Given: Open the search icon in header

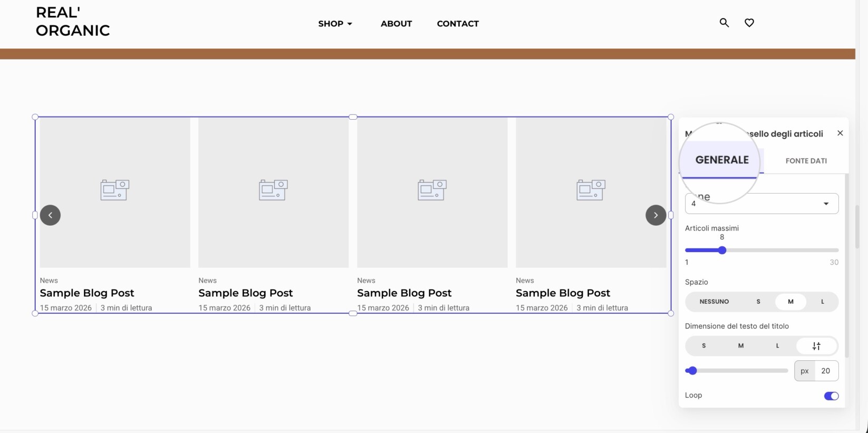Looking at the screenshot, I should click(x=724, y=23).
